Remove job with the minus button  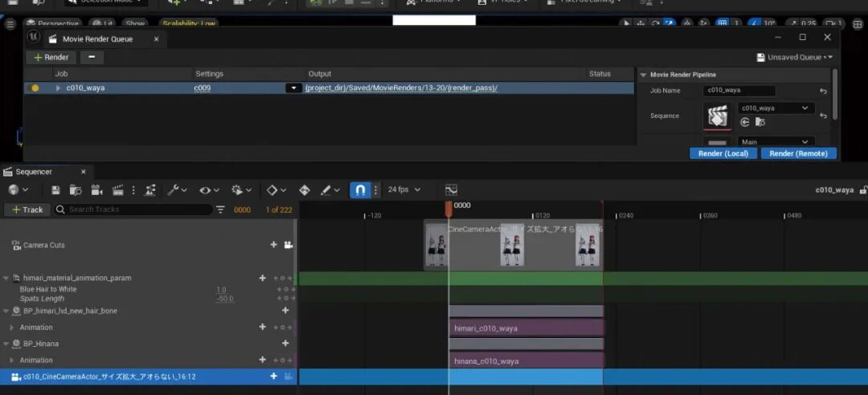[92, 58]
